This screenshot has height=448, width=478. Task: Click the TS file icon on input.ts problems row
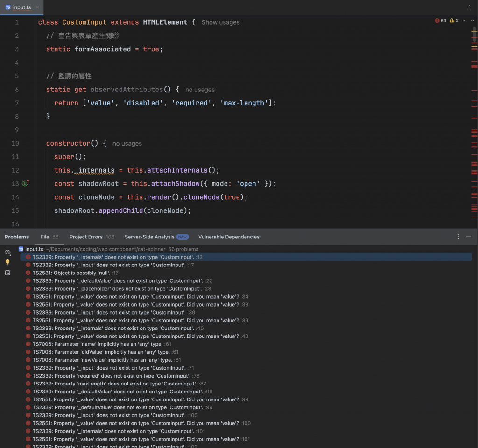21,249
